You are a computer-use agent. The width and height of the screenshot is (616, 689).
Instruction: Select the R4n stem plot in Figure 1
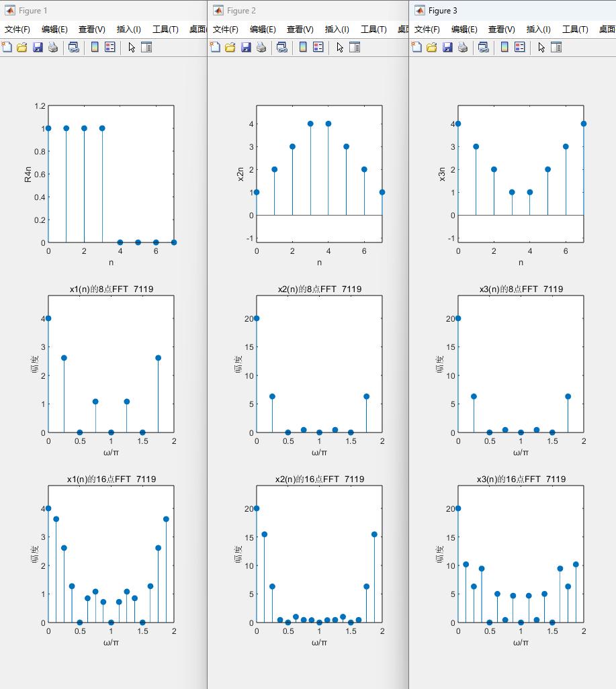(x=112, y=174)
